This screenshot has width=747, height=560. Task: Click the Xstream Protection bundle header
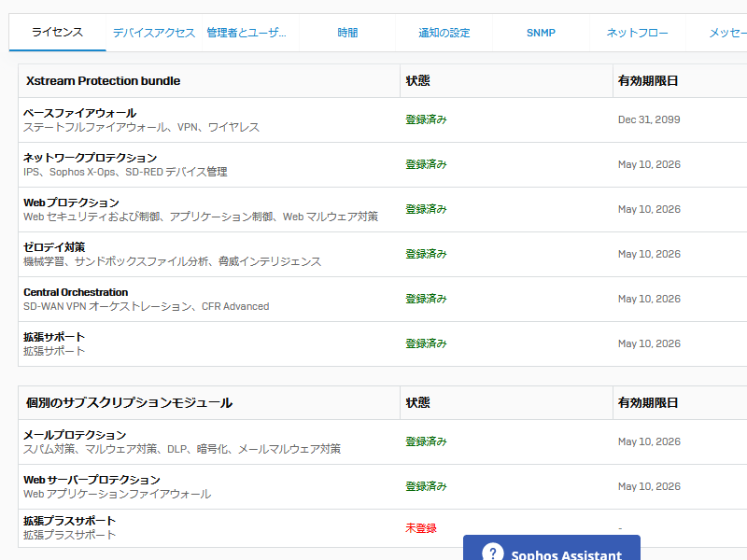(x=103, y=81)
